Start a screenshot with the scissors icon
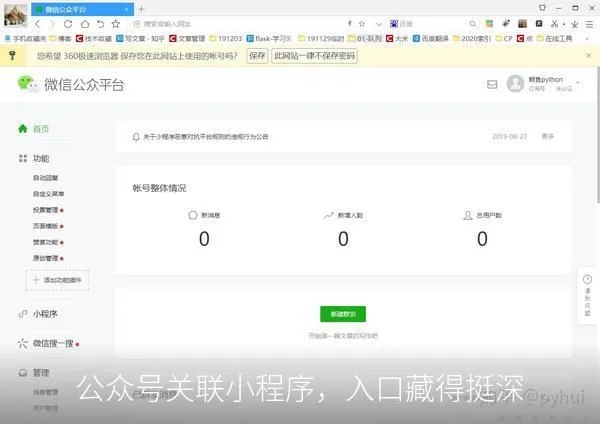 [554, 24]
